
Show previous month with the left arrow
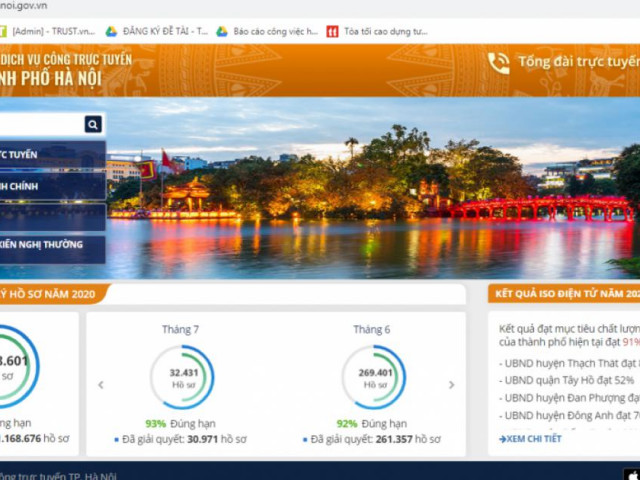(100, 385)
